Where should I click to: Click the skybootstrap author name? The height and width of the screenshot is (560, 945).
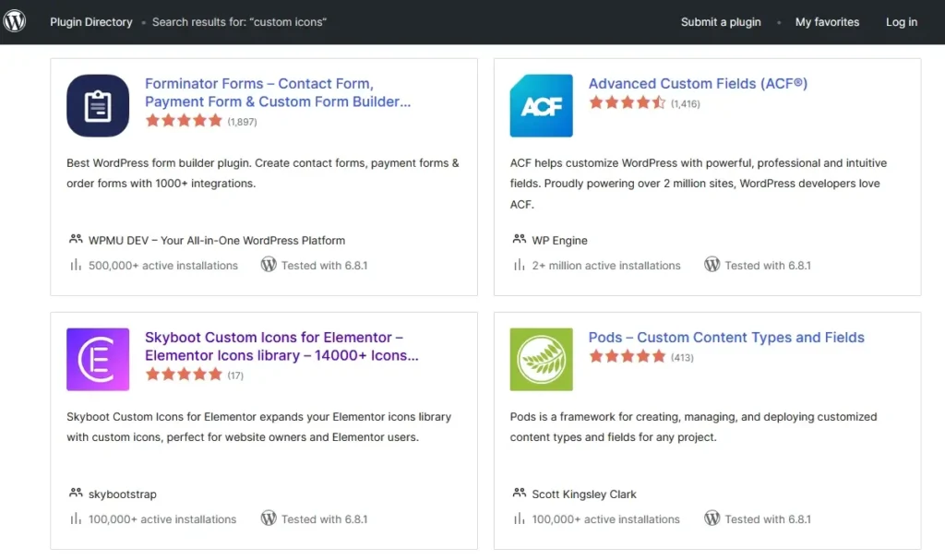pyautogui.click(x=123, y=494)
